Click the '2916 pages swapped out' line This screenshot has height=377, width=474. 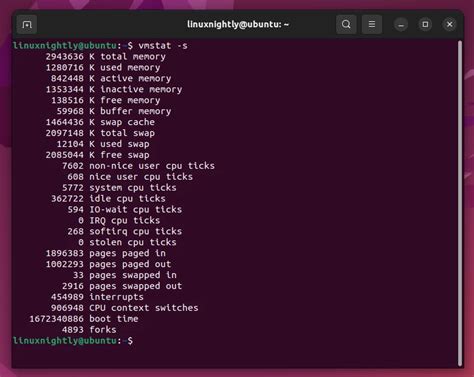pyautogui.click(x=122, y=286)
